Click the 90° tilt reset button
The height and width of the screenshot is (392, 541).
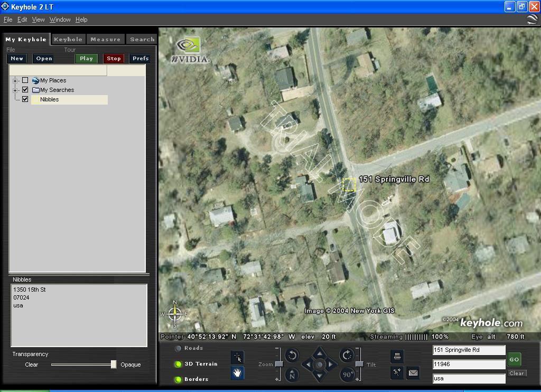347,375
